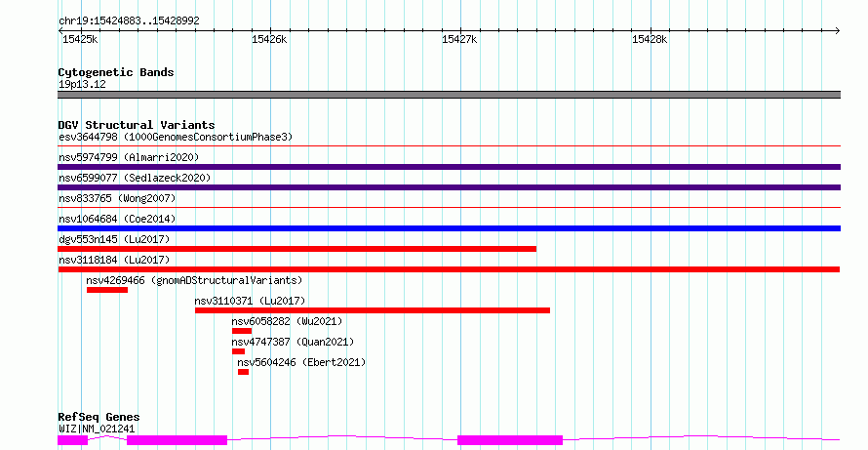868x450 pixels.
Task: Click the left arrow of the ruler
Action: [x=60, y=31]
